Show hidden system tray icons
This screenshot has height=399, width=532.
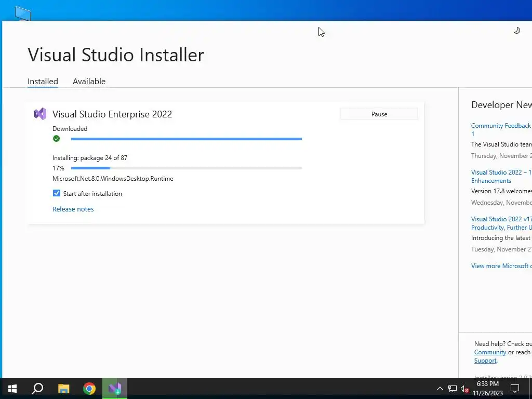click(x=440, y=389)
